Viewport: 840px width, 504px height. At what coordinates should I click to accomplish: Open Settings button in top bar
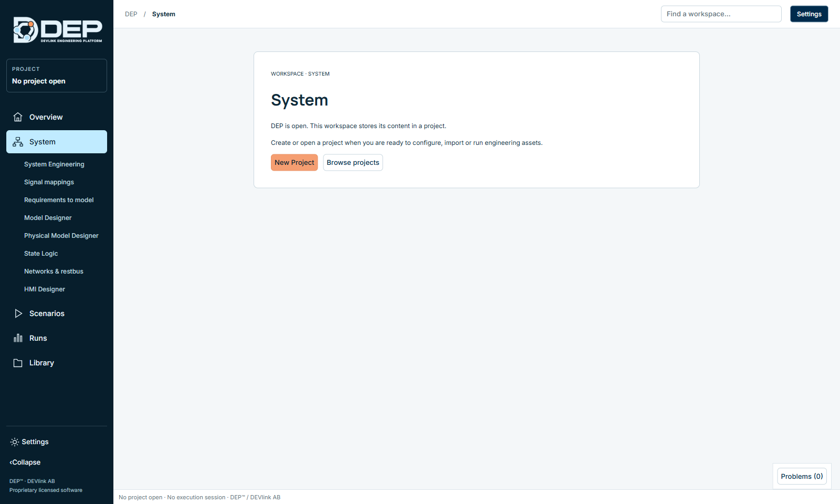(809, 14)
